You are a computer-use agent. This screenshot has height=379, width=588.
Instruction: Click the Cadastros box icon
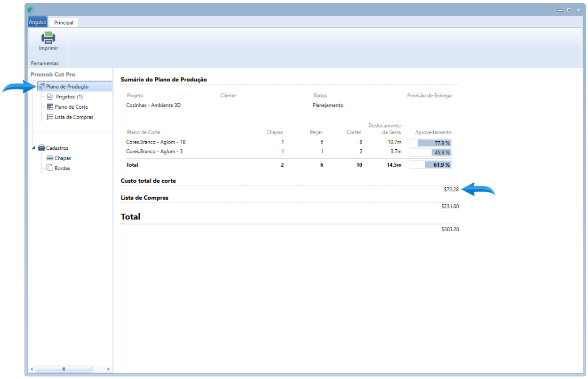(41, 148)
